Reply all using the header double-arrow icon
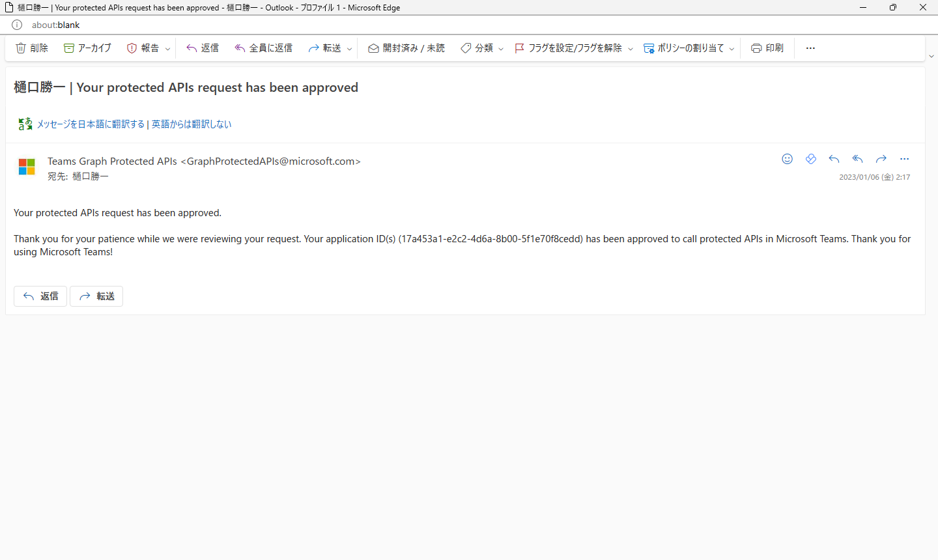The image size is (938, 560). (x=857, y=159)
